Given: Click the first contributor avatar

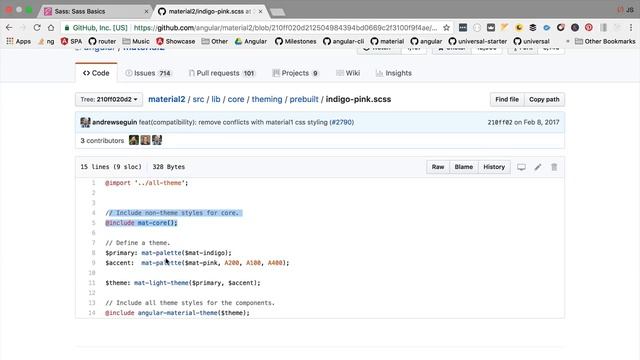Looking at the screenshot, I should [x=134, y=140].
